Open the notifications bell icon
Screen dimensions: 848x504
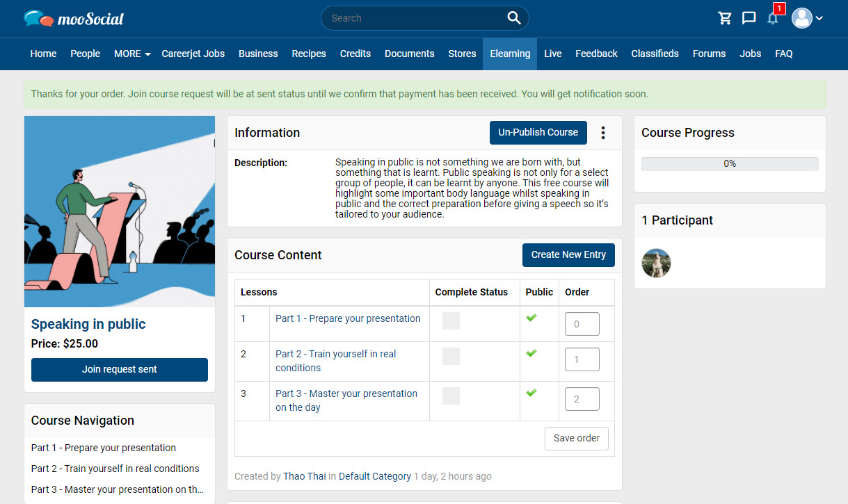[772, 19]
